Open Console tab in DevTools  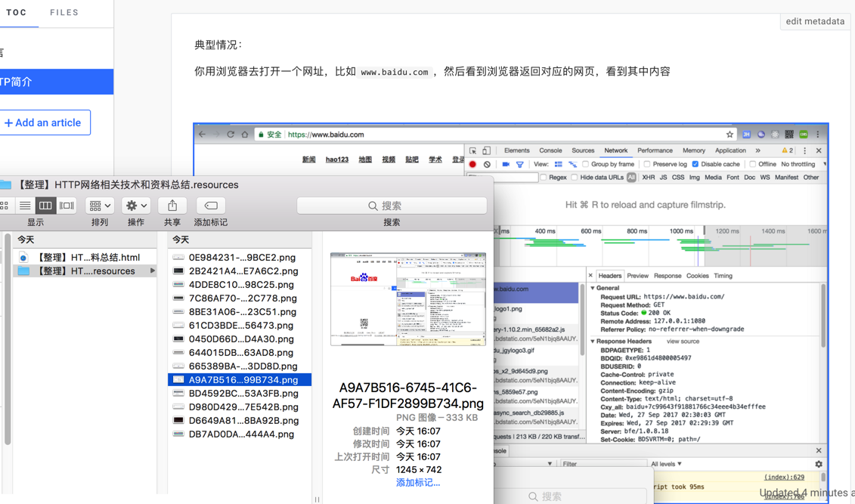point(551,150)
